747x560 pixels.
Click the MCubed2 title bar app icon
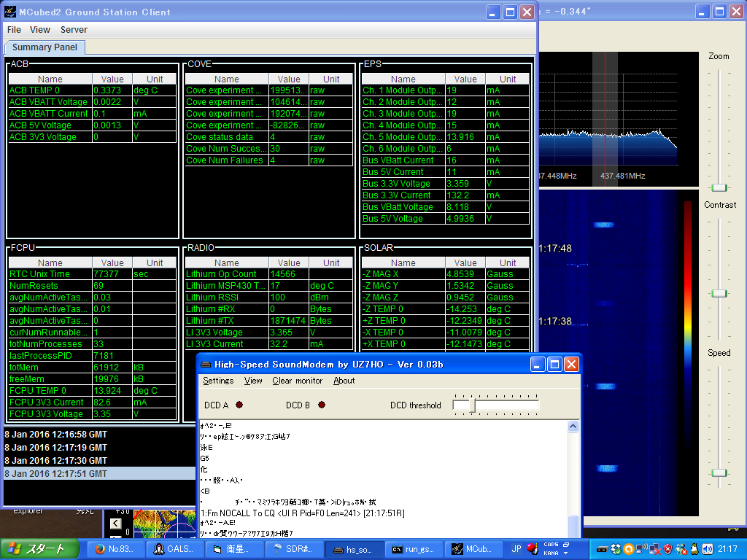[x=10, y=12]
